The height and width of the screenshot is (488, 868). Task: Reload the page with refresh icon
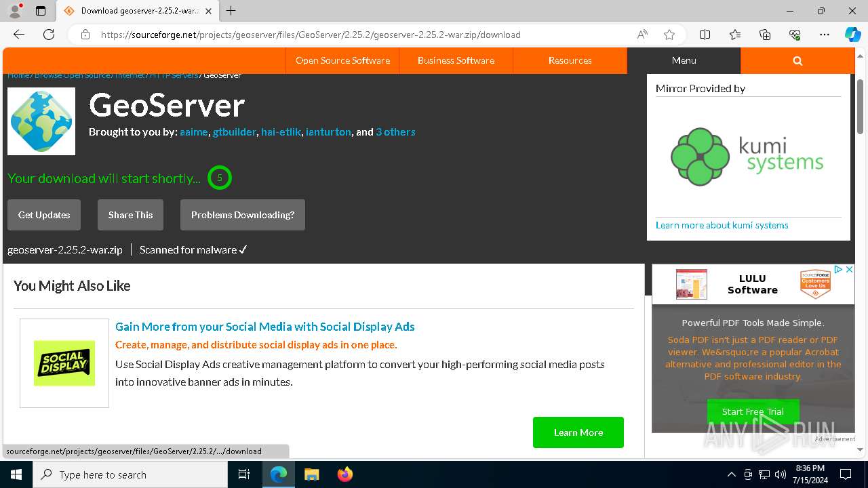coord(49,35)
